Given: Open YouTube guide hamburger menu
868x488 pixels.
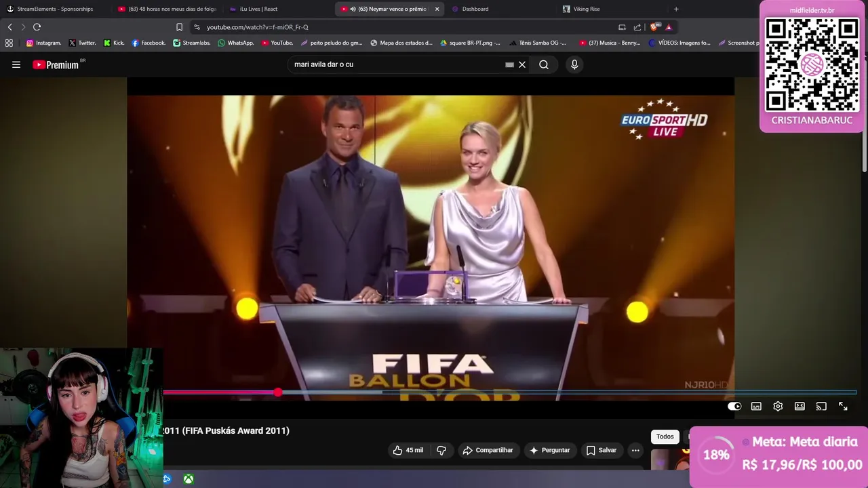Looking at the screenshot, I should click(16, 64).
